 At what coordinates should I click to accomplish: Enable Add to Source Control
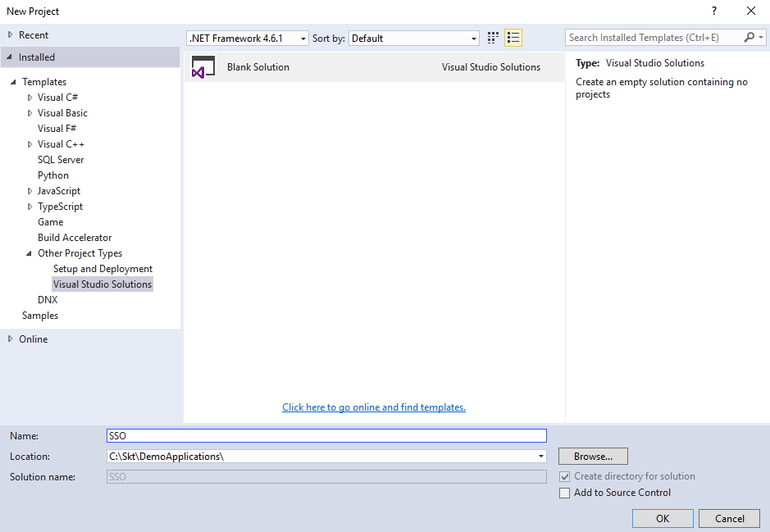click(x=565, y=493)
